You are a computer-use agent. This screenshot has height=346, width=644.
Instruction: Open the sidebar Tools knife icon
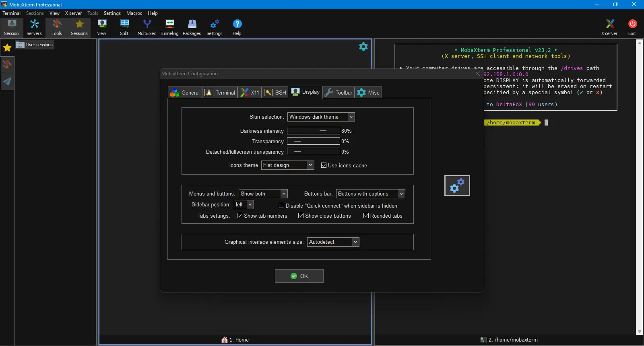coord(7,64)
